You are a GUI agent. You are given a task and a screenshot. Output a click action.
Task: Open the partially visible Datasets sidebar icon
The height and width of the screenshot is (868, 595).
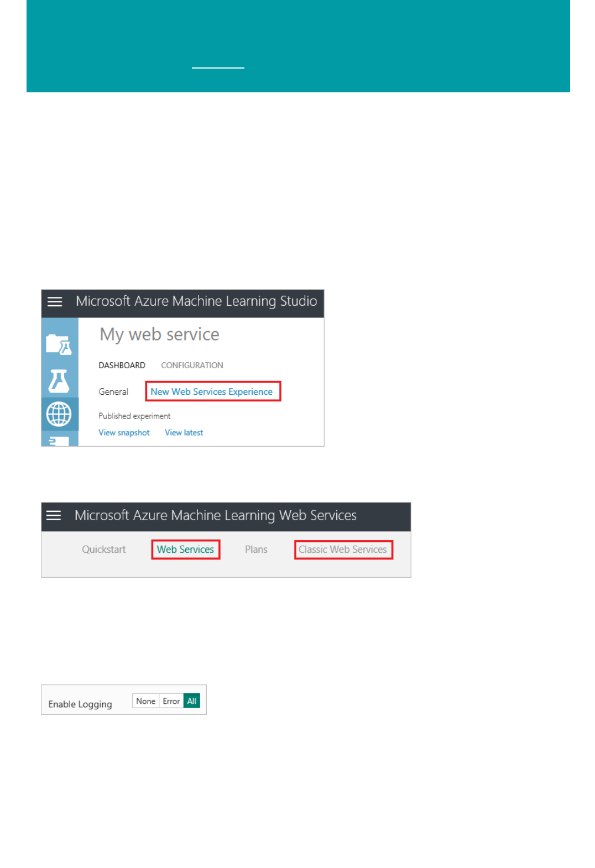coord(59,441)
